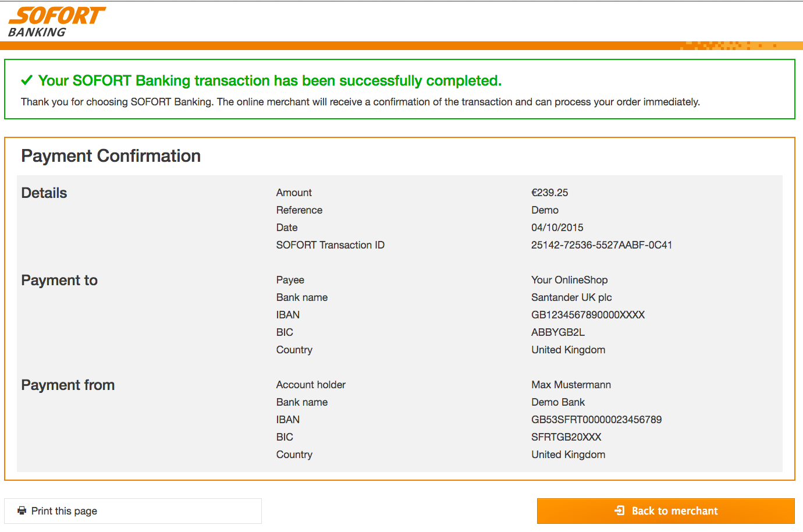This screenshot has width=803, height=532.
Task: Print this page
Action: tap(133, 511)
